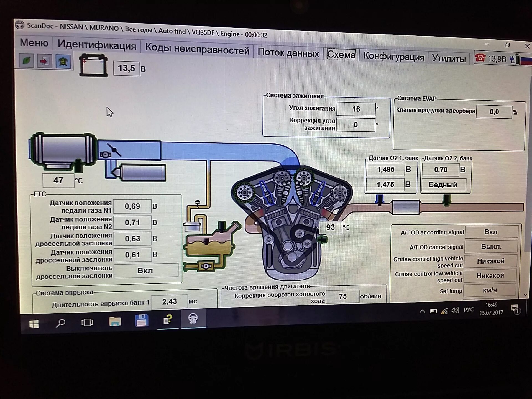This screenshot has height=399, width=532.
Task: Open the File Explorer taskbar icon
Action: pos(115,321)
